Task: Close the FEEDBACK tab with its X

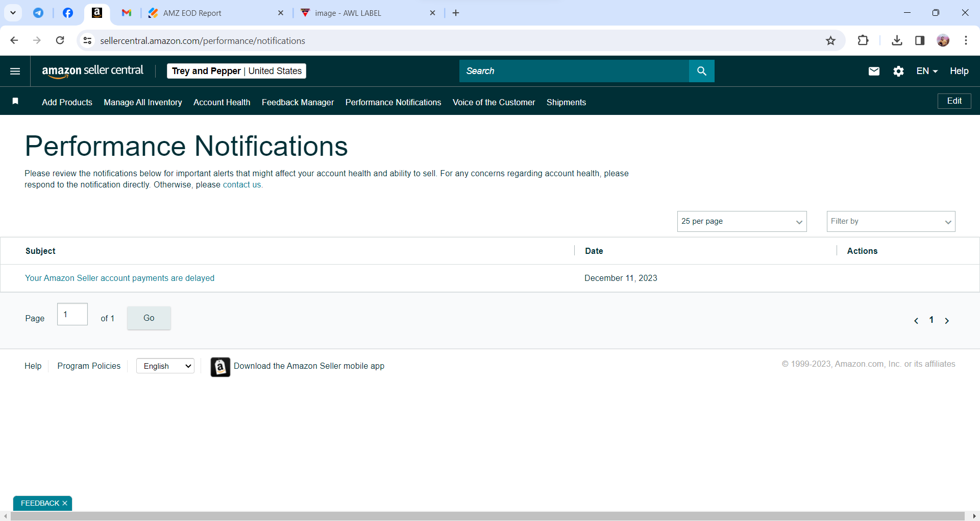Action: click(x=65, y=503)
